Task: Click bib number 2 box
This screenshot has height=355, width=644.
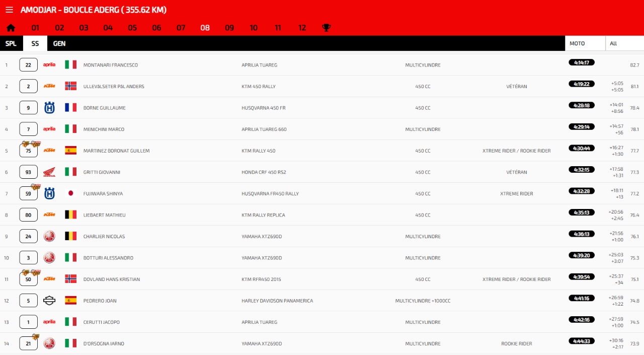Action: pos(28,87)
